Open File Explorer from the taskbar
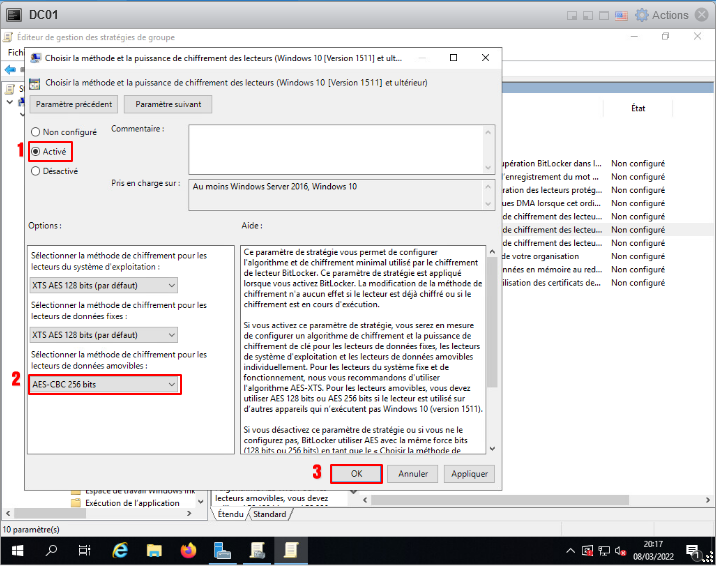716x566 pixels. tap(155, 550)
